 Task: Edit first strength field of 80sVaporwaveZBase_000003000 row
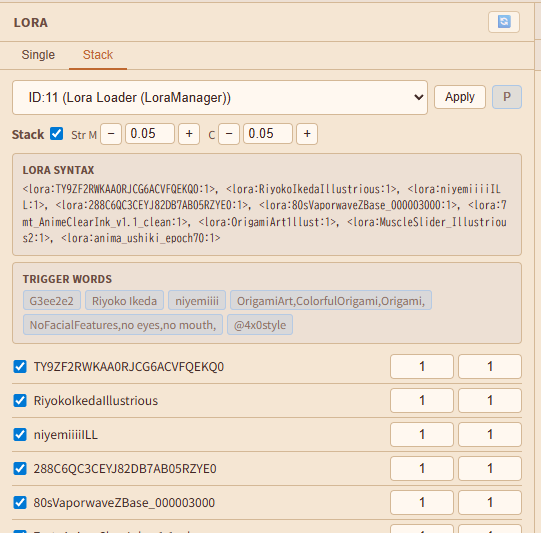click(x=422, y=502)
